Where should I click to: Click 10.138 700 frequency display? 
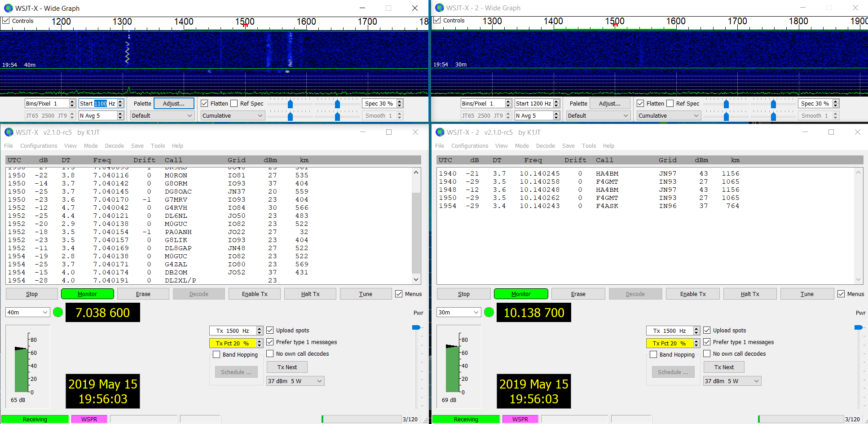[x=534, y=313]
